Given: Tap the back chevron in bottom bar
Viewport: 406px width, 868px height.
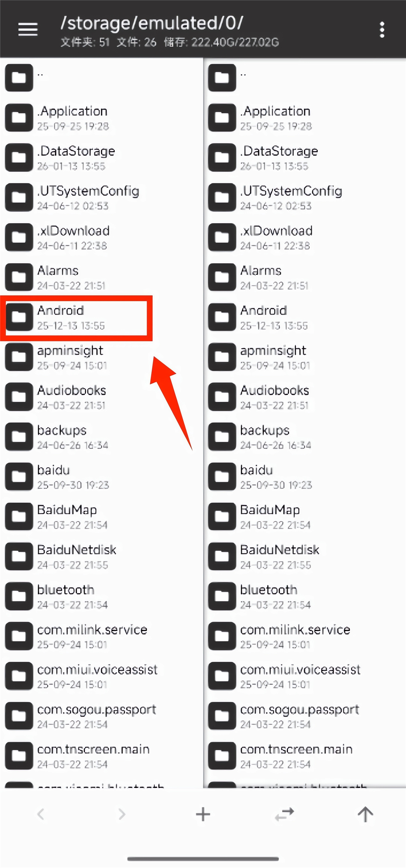Looking at the screenshot, I should click(x=41, y=814).
